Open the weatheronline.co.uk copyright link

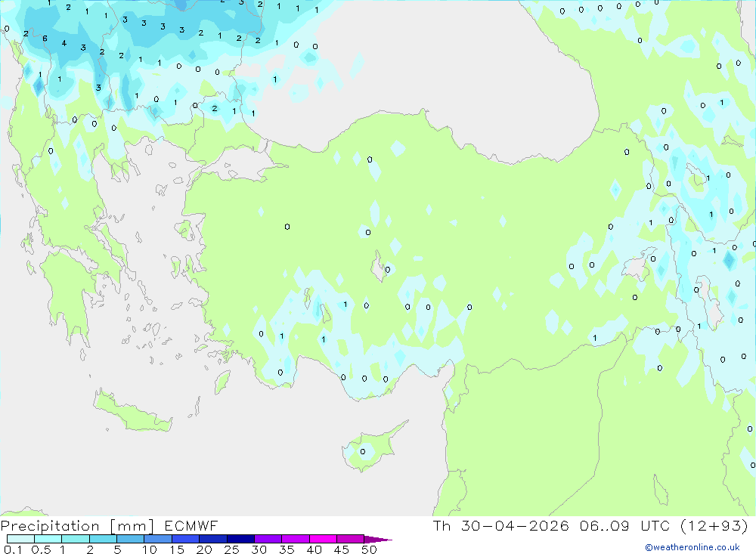(692, 547)
